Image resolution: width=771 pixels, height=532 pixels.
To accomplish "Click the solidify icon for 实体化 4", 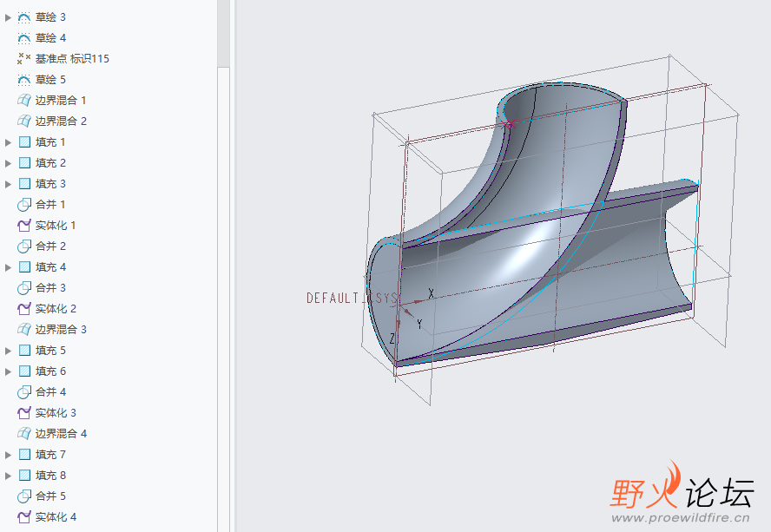I will pos(23,517).
